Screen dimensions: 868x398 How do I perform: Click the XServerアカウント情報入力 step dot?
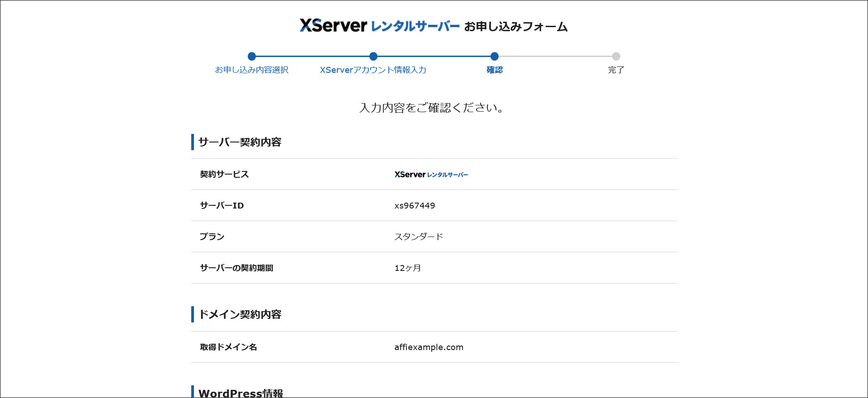point(373,57)
